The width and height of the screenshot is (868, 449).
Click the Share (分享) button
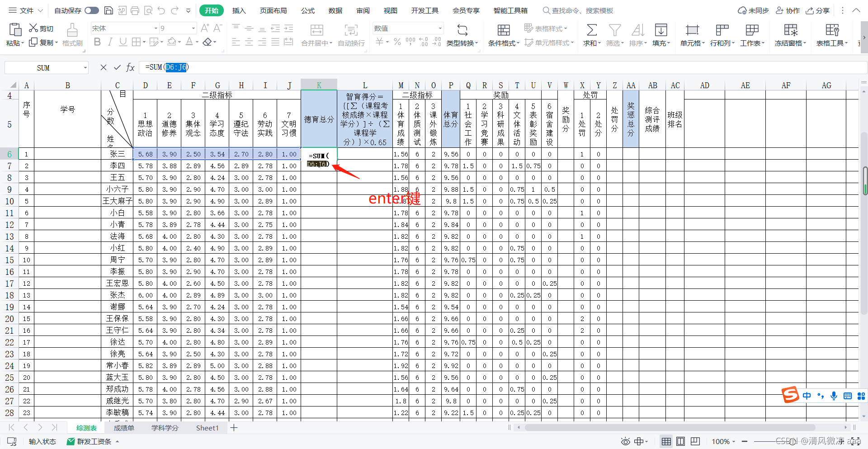(818, 10)
